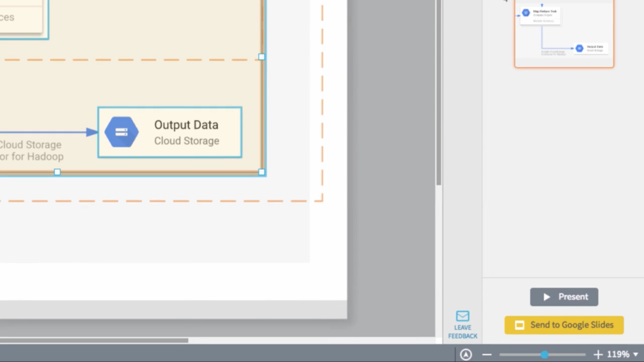The width and height of the screenshot is (644, 362).
Task: Click the vertical canvas scrollbar
Action: (439, 94)
